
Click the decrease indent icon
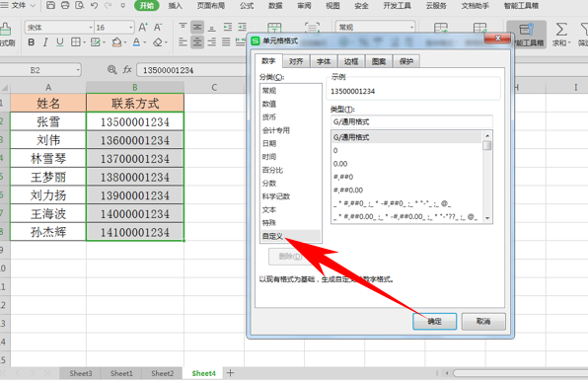[x=228, y=27]
